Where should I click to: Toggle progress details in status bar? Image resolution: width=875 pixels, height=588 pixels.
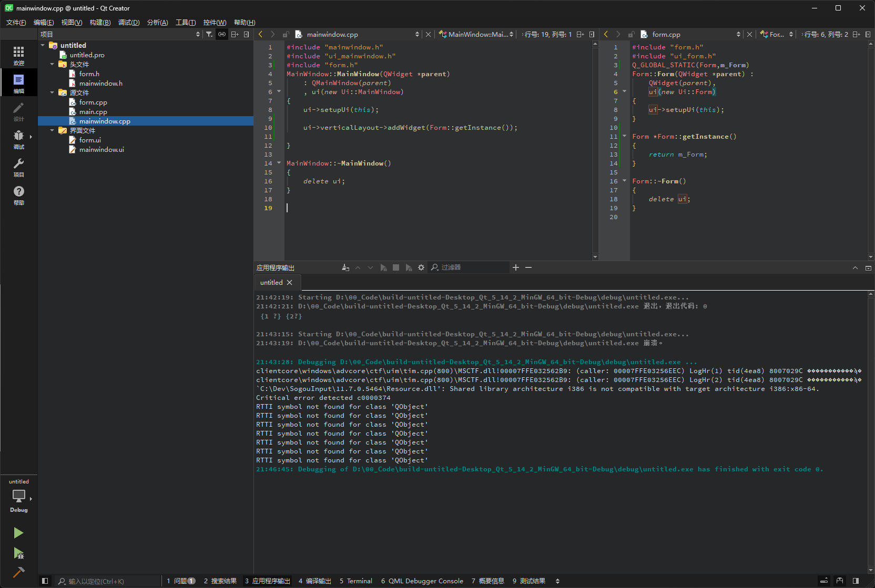tap(824, 581)
